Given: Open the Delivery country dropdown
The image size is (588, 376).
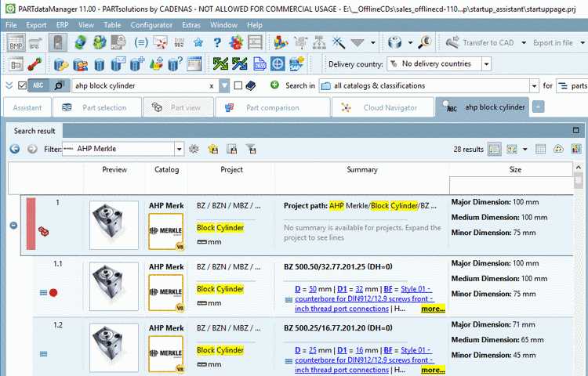Looking at the screenshot, I should [486, 64].
